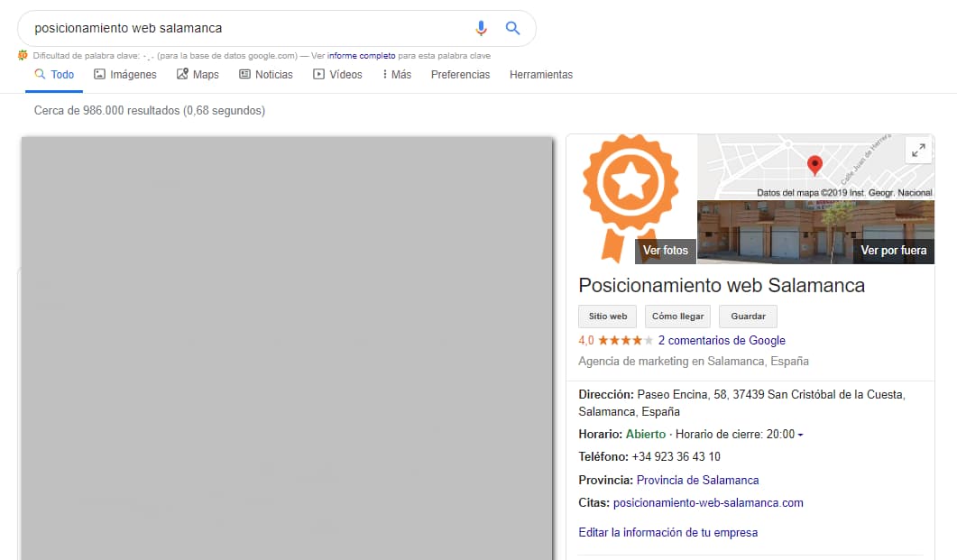Open the Noticias tab
The image size is (957, 560).
point(265,75)
